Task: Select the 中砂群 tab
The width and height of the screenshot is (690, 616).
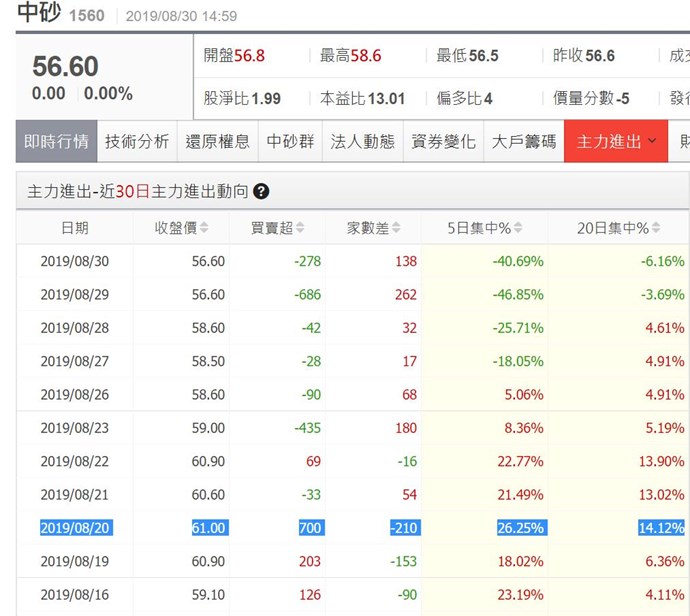Action: 290,142
